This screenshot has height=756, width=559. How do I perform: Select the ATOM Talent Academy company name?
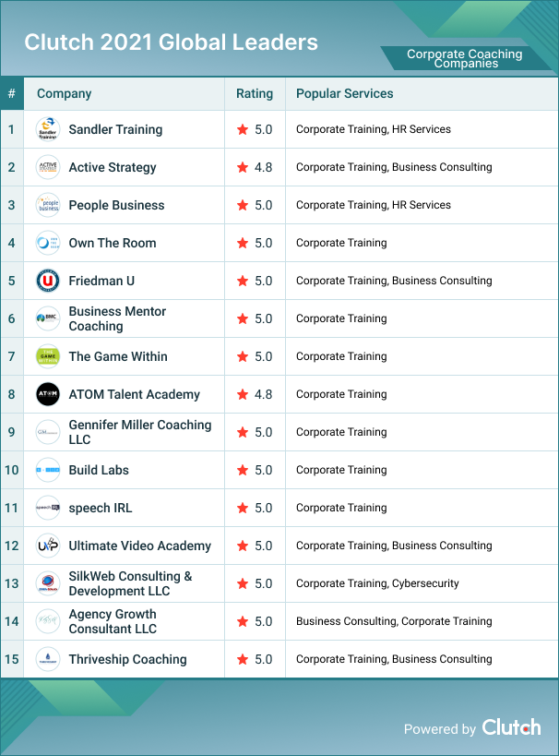[x=134, y=394]
